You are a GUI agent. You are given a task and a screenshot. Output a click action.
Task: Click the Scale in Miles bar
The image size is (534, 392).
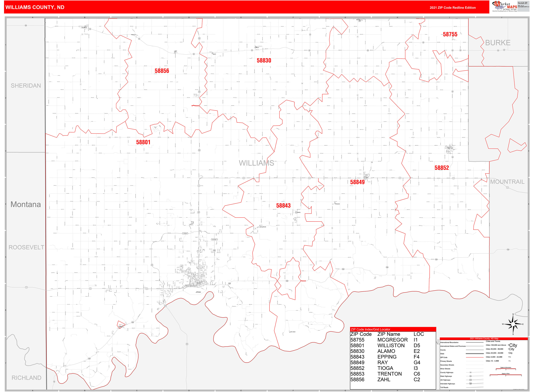pos(505,375)
